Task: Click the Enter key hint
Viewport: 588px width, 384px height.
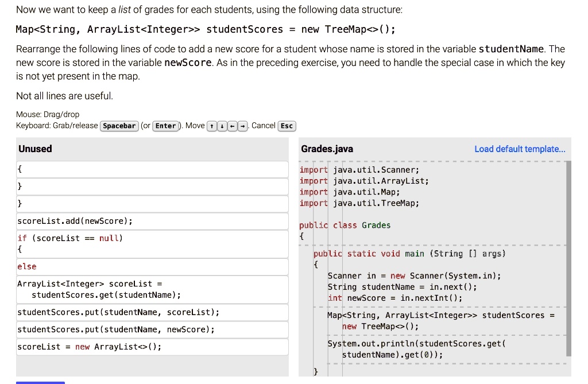Action: [x=165, y=126]
